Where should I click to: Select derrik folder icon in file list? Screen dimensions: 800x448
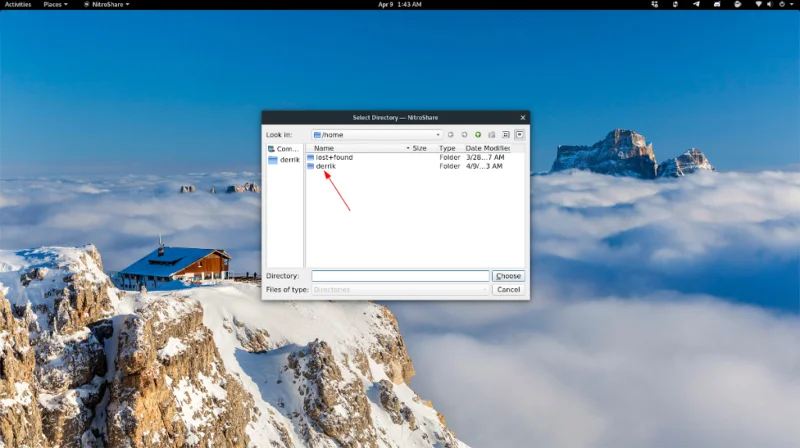[x=310, y=166]
